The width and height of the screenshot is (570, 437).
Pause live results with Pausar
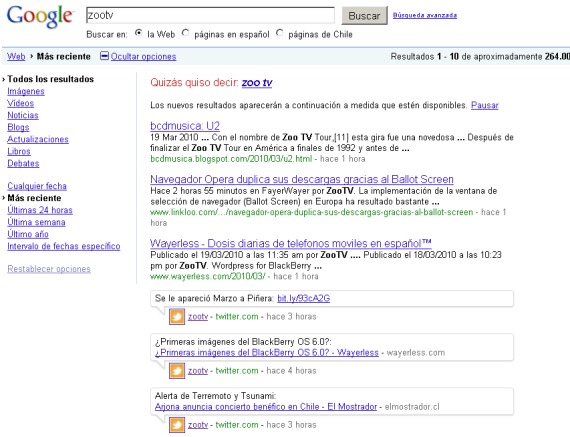(485, 105)
